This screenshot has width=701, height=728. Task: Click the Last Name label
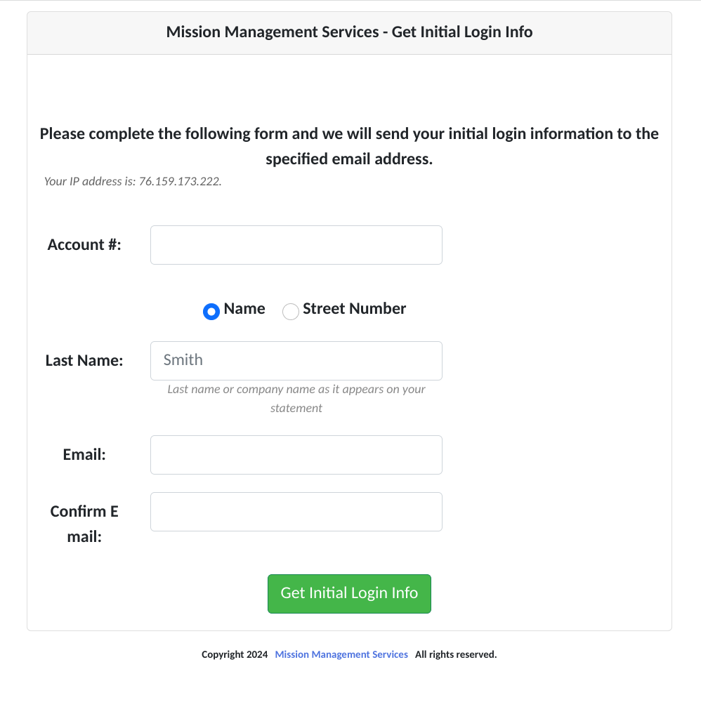(84, 360)
